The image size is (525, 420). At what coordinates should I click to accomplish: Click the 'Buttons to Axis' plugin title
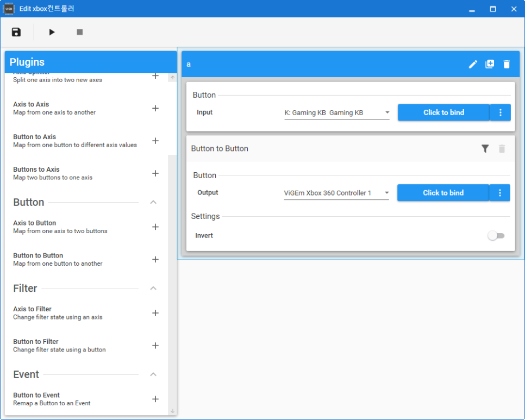tap(36, 170)
